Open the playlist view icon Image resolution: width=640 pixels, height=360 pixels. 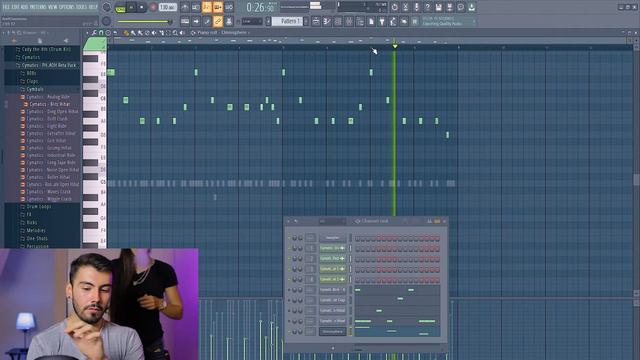[316, 21]
